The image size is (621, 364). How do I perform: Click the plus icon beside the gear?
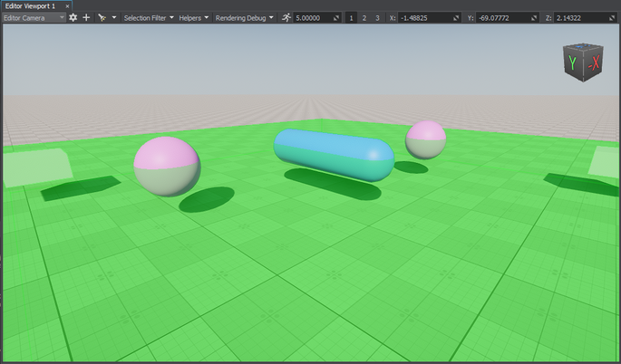tap(86, 17)
